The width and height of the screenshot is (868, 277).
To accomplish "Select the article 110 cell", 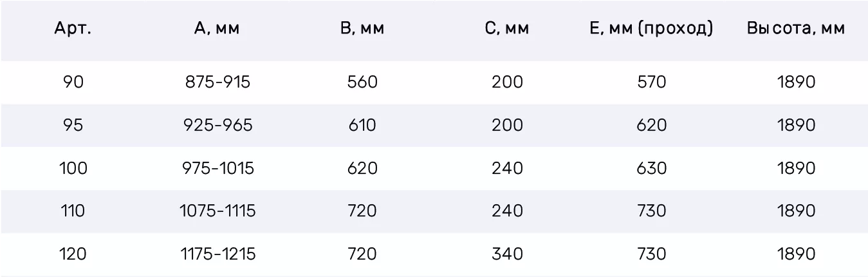I will click(73, 211).
